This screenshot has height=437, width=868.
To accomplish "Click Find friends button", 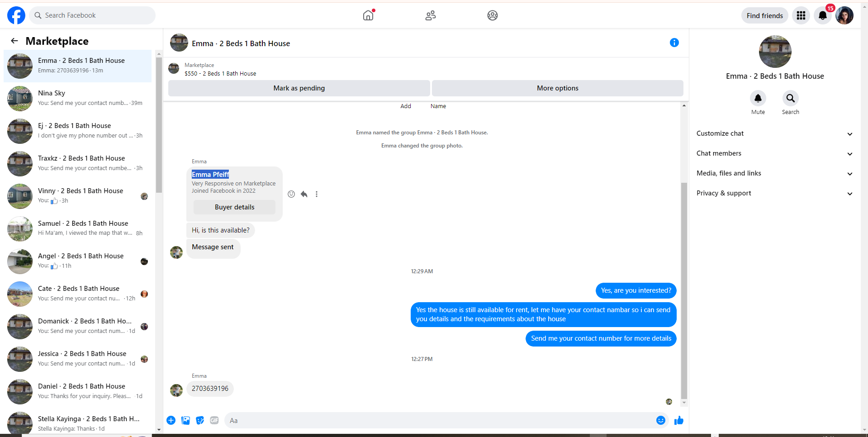I will 764,15.
